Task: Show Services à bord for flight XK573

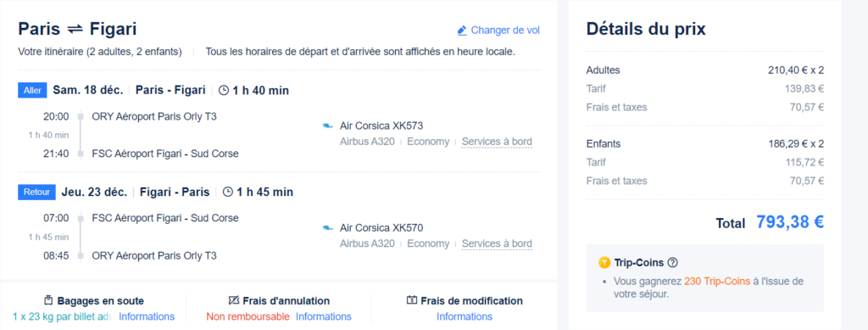Action: [497, 142]
